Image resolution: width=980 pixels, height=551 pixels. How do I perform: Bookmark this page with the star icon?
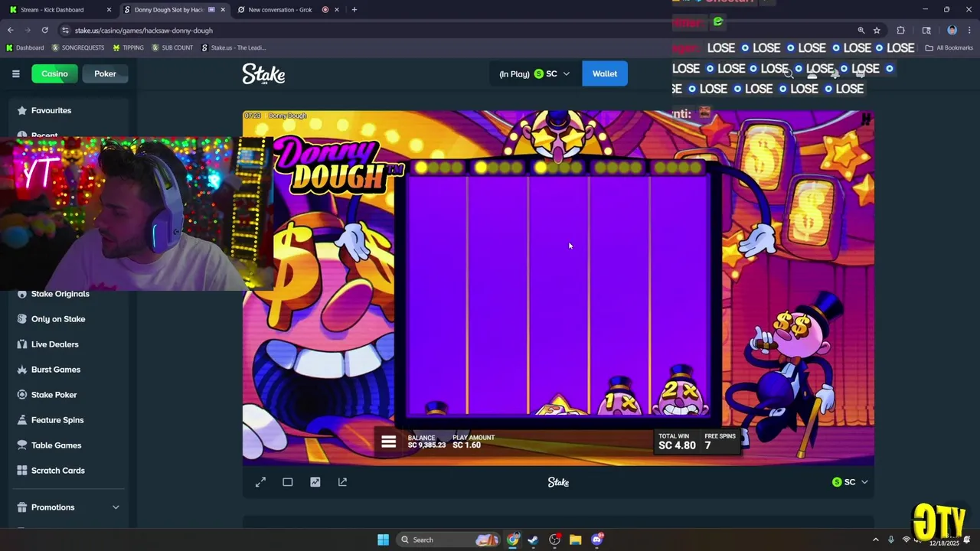pos(877,30)
